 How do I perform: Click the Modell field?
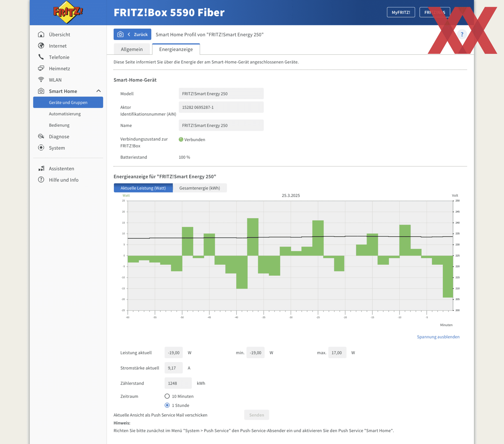click(221, 93)
